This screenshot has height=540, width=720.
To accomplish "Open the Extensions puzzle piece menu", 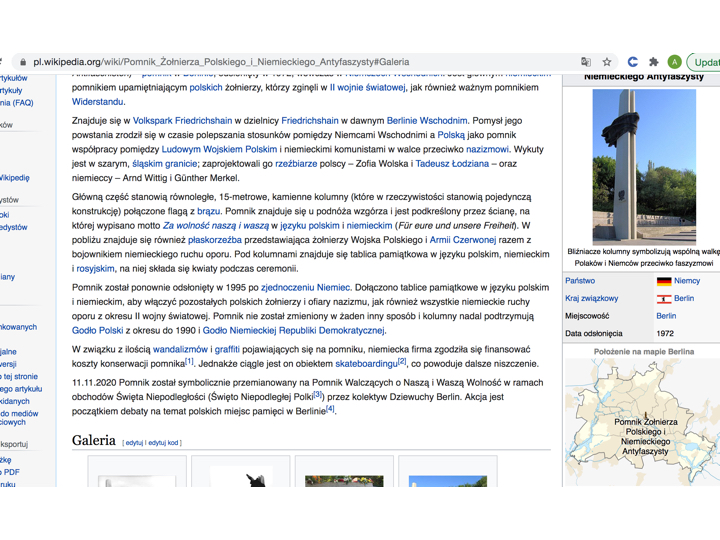I will [653, 62].
